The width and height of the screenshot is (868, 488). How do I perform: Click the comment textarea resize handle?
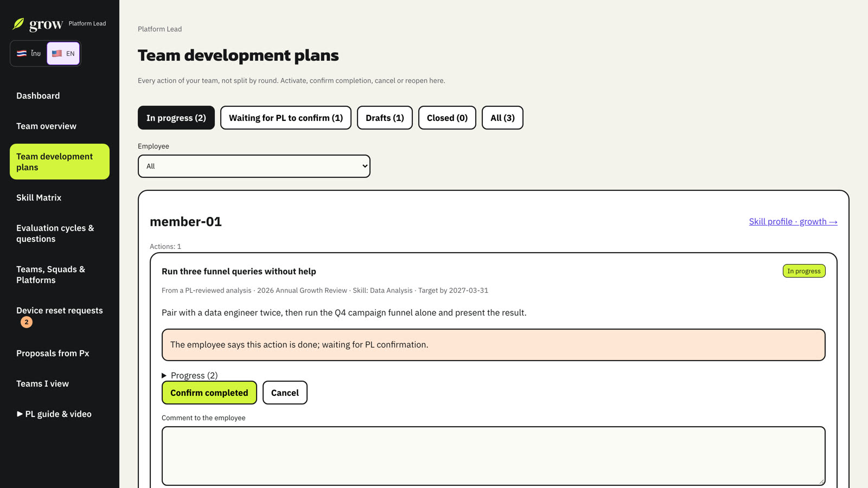pos(821,481)
